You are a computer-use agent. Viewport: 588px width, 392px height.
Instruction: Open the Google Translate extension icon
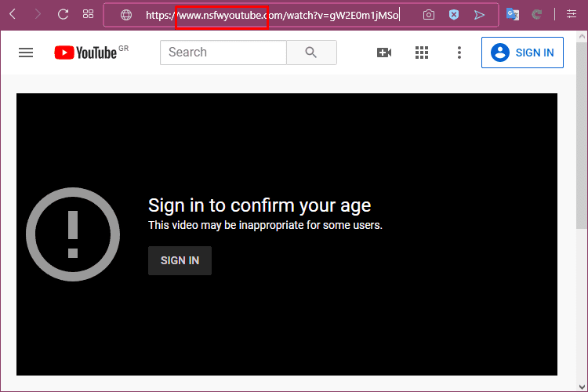513,15
